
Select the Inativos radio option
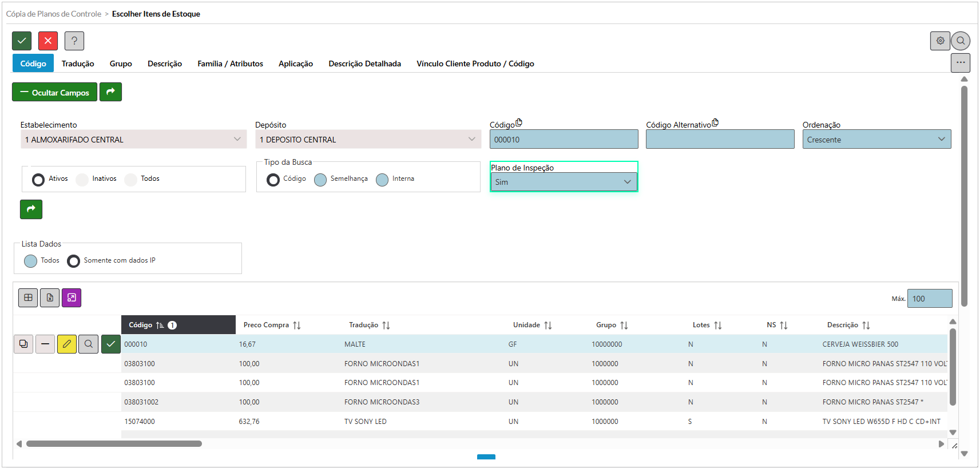click(82, 179)
